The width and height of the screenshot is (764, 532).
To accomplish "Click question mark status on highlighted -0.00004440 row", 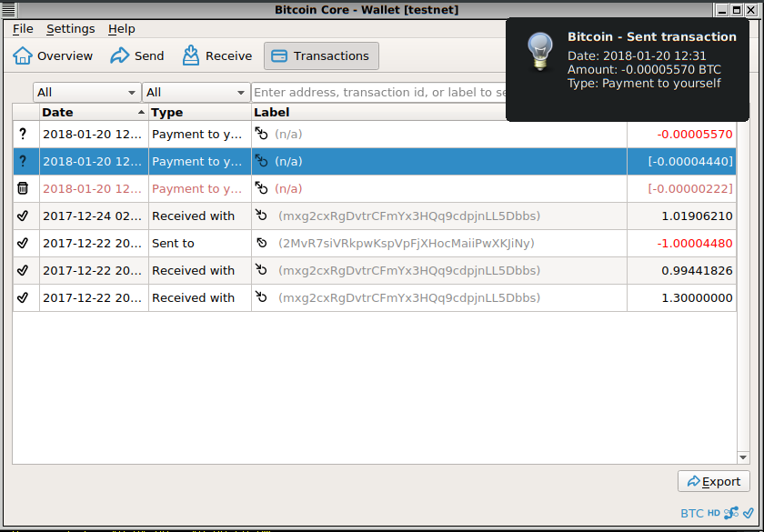I will tap(23, 161).
